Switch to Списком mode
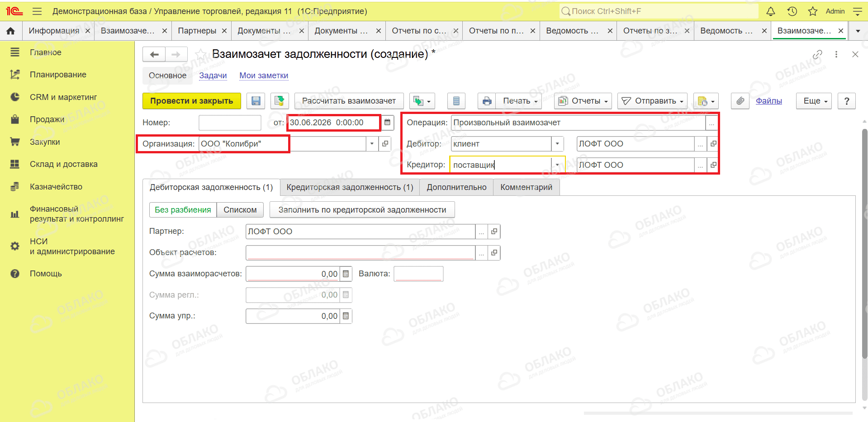 pos(240,210)
